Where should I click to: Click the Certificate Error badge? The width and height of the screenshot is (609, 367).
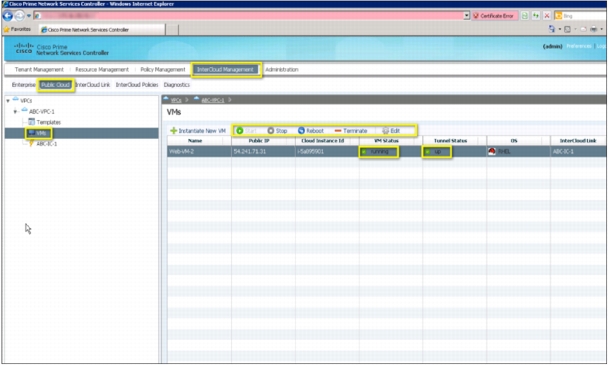tap(494, 16)
